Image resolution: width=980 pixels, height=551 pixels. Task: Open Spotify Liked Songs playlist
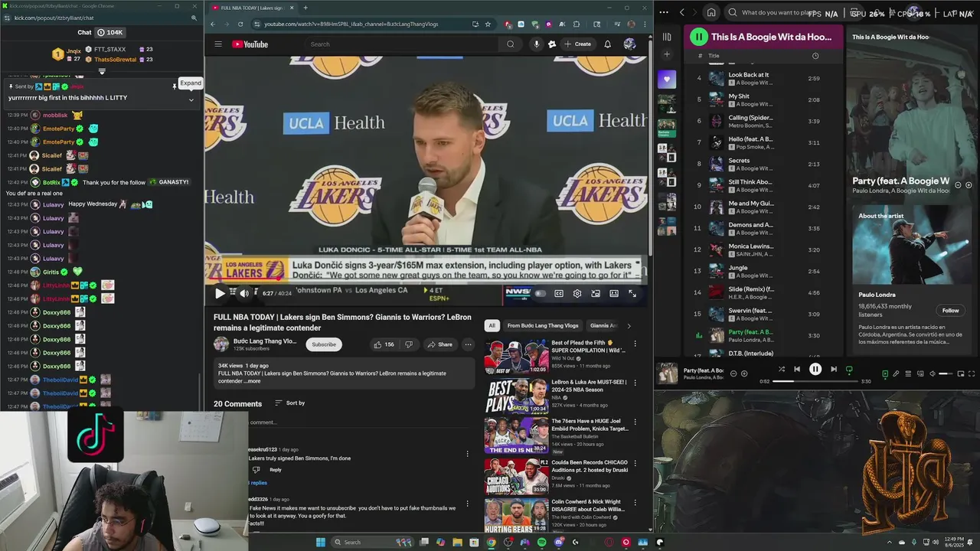pos(667,80)
